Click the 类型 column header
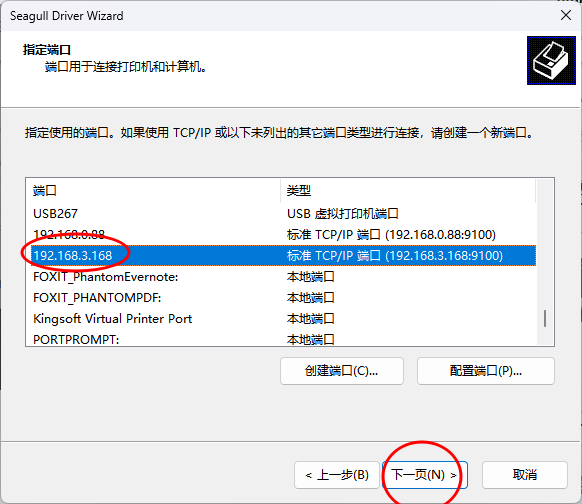This screenshot has width=582, height=504. [x=408, y=191]
